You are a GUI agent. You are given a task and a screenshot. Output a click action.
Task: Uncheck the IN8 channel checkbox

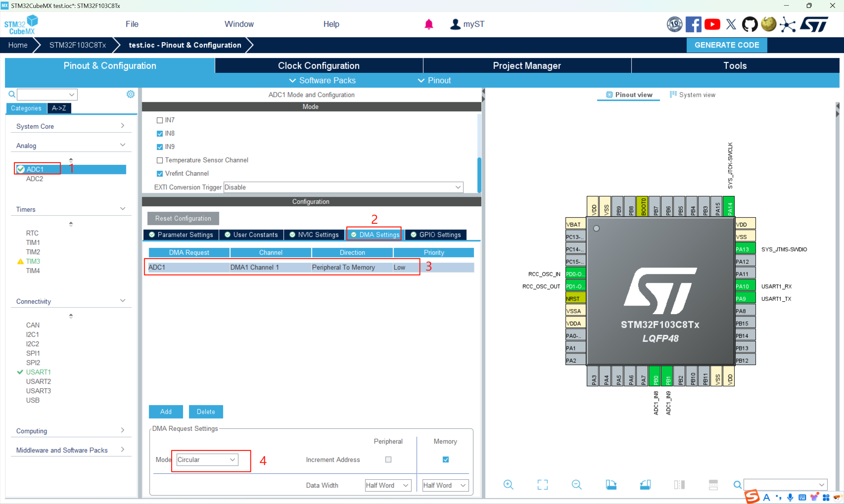(160, 133)
